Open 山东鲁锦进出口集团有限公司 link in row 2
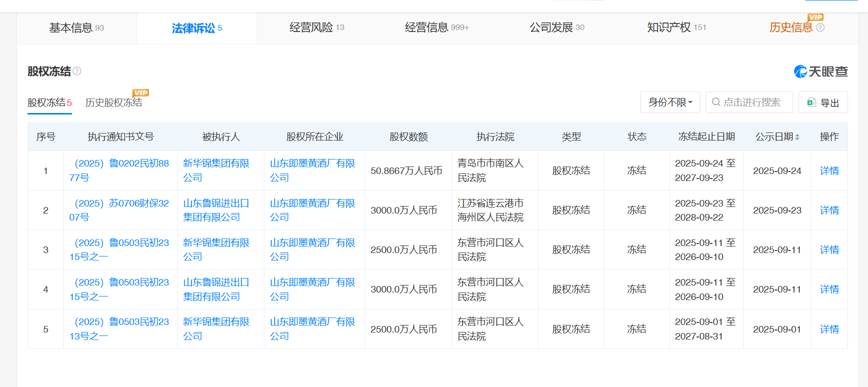868x387 pixels. [216, 210]
